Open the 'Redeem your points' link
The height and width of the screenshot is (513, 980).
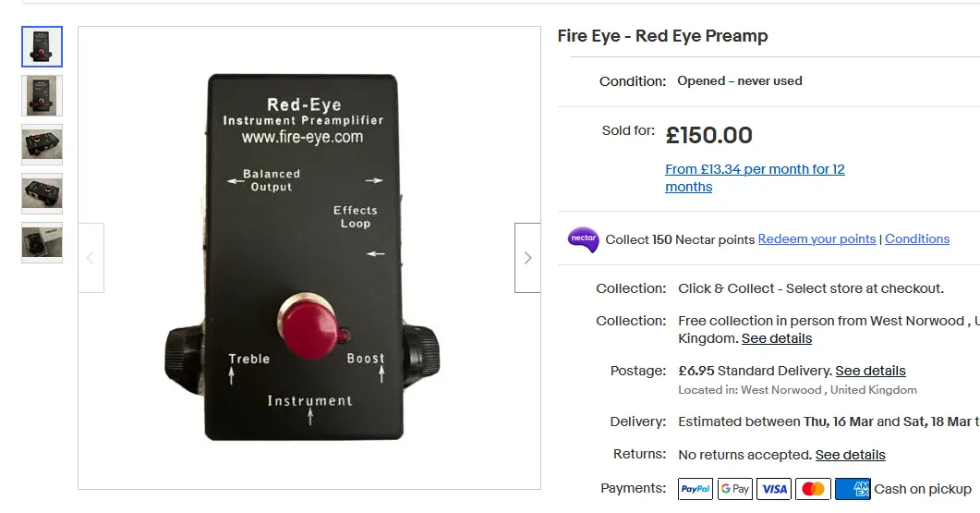817,238
